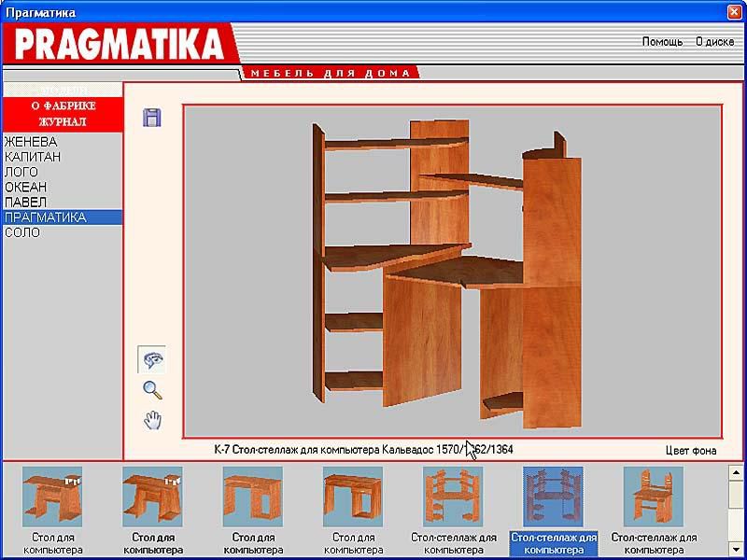Open the third computer desk thumbnail

252,497
